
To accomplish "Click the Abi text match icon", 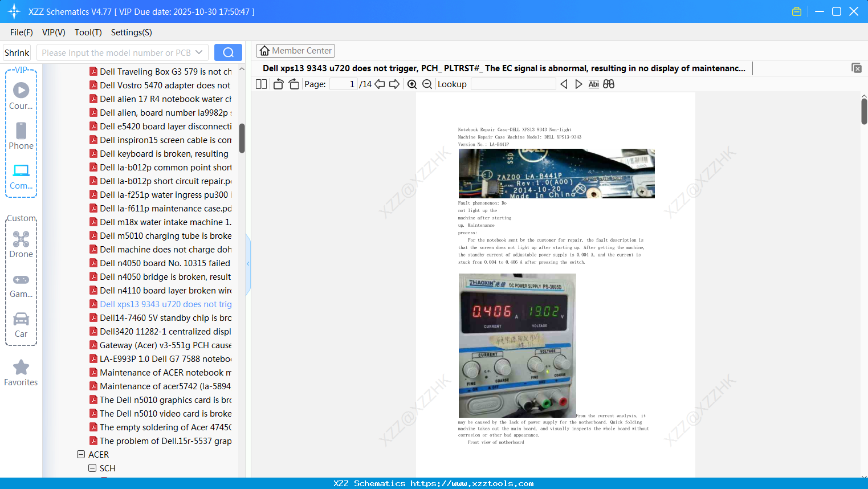I will (593, 84).
